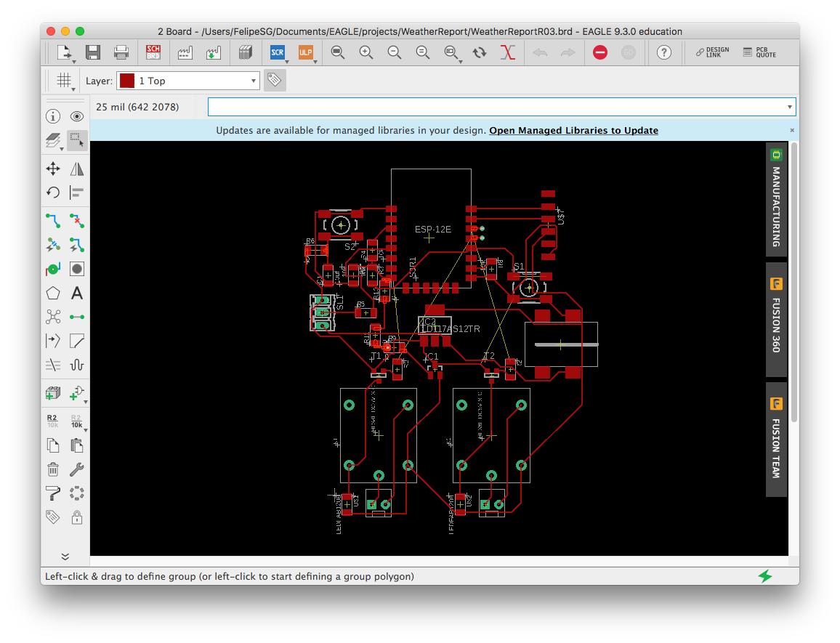Select the Add part icon with green plus
Image resolution: width=840 pixels, height=643 pixels.
pos(53,393)
